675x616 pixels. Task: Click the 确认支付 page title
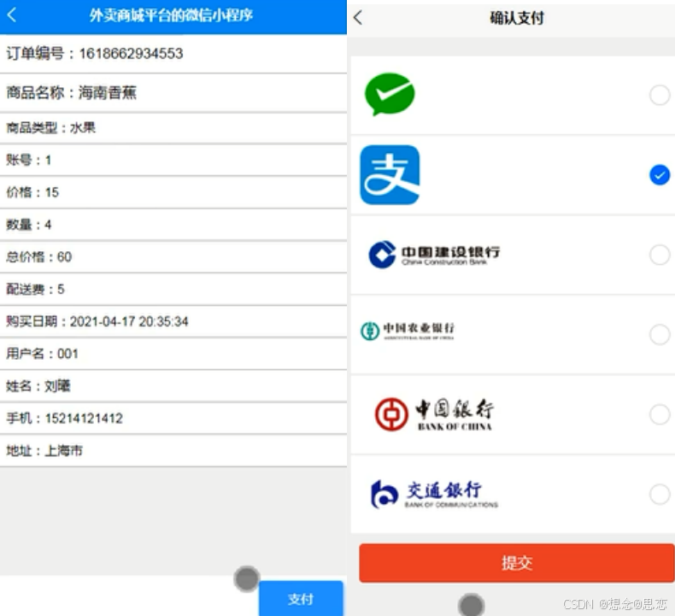pos(517,18)
